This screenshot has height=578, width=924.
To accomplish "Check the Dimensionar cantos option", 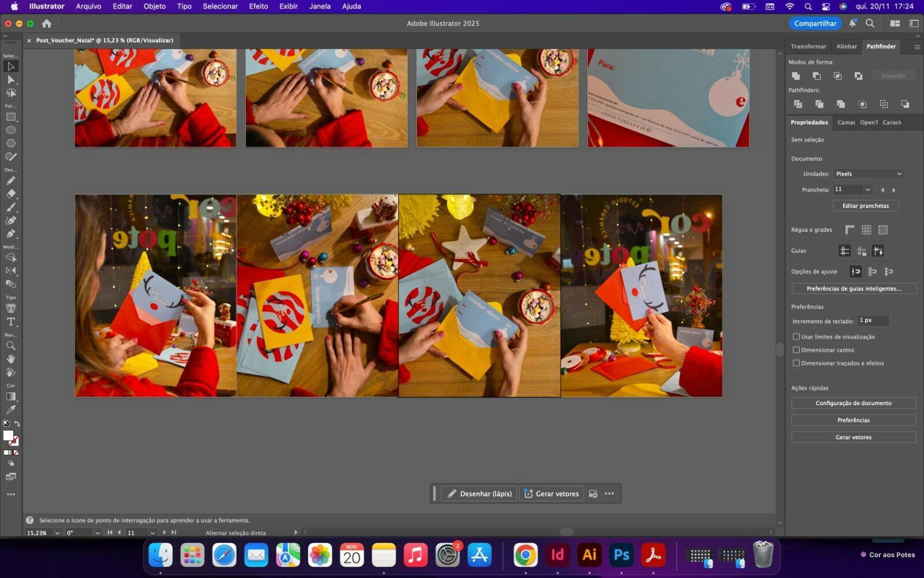I will pyautogui.click(x=796, y=350).
